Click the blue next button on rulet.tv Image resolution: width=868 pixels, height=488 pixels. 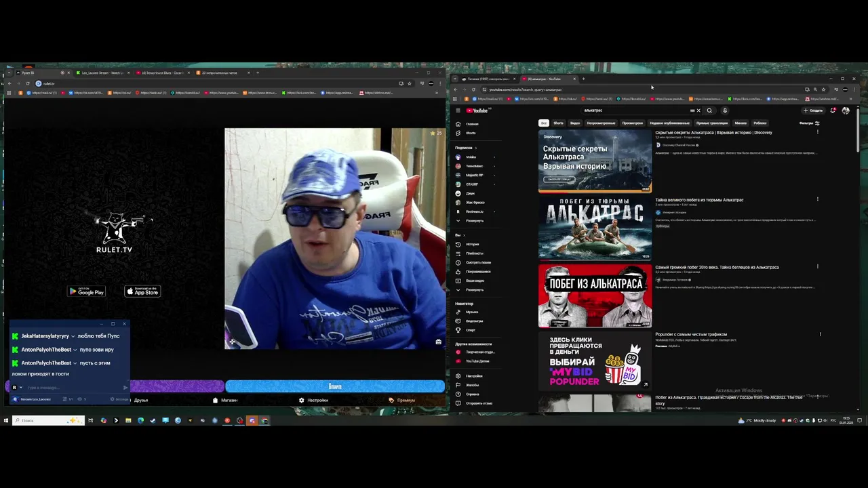(x=335, y=386)
